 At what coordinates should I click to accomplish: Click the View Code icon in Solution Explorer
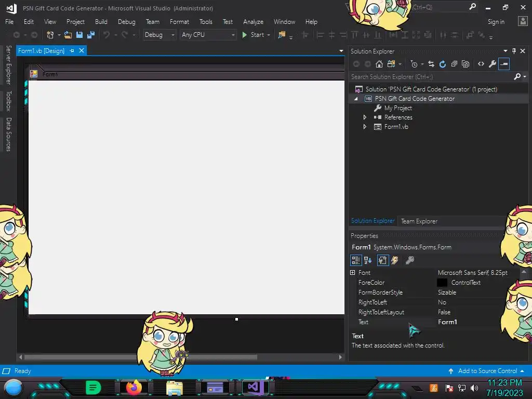point(481,64)
